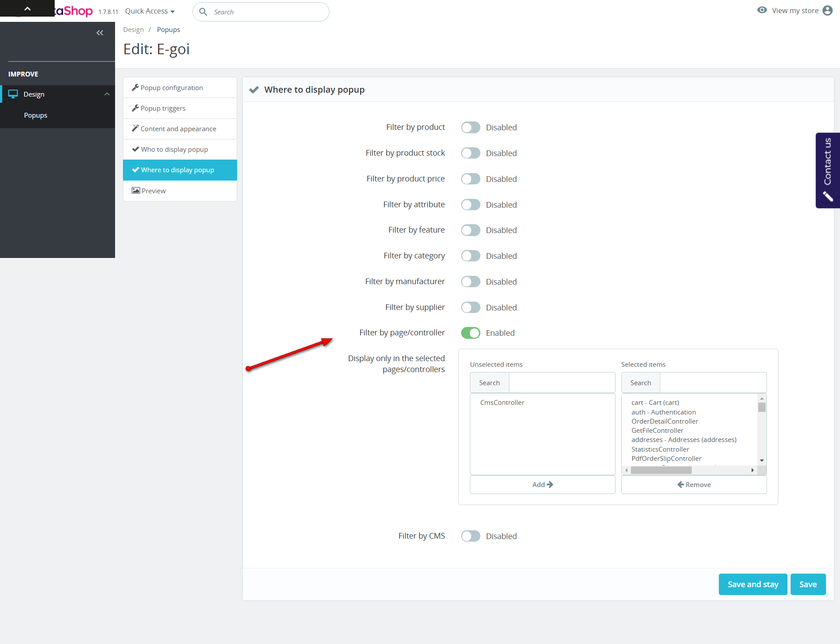Viewport: 840px width, 644px height.
Task: Turn on the Filter by CMS toggle
Action: pyautogui.click(x=471, y=536)
